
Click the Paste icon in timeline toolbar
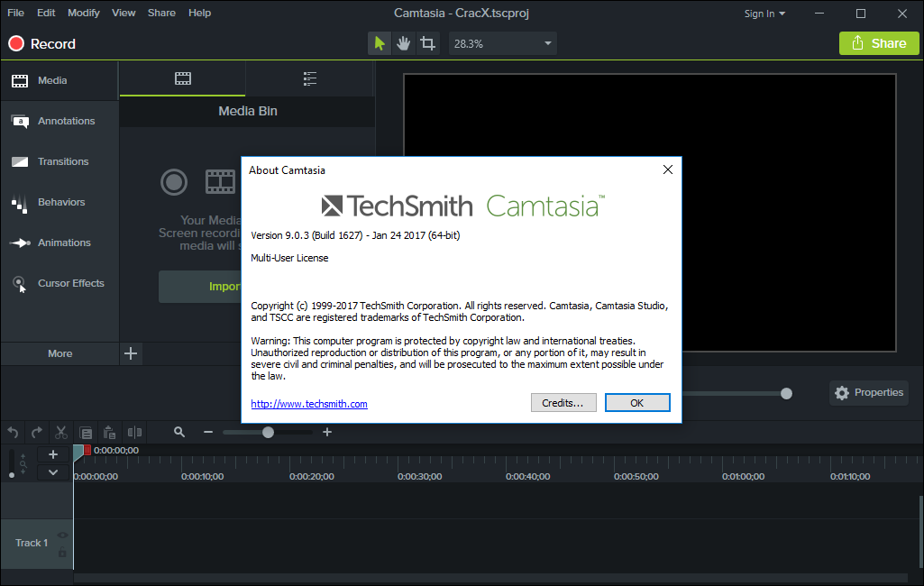coord(110,433)
